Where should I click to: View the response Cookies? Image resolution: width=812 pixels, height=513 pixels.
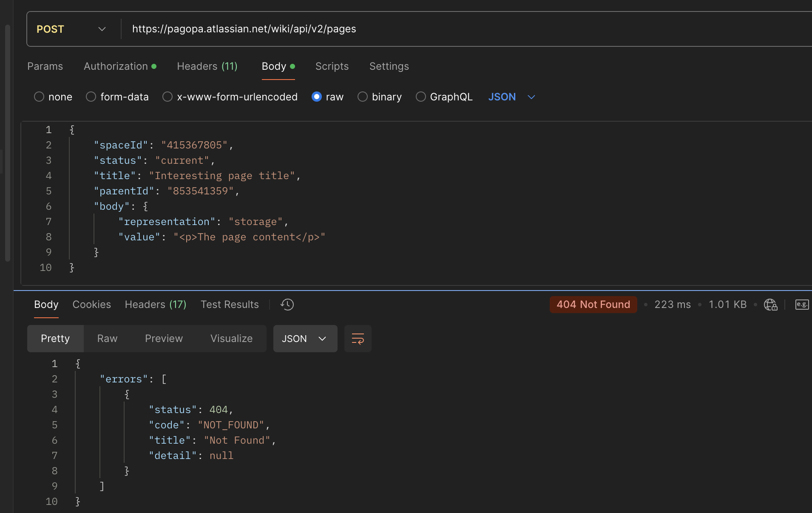[91, 305]
